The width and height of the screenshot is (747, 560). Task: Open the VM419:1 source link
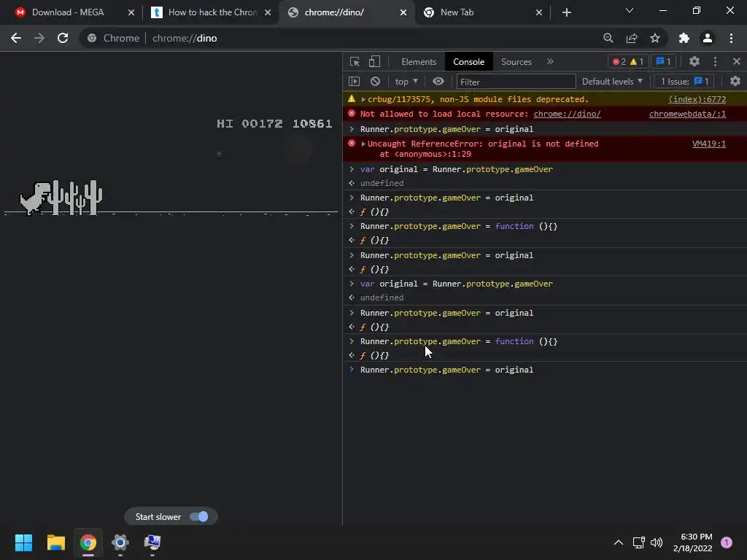click(709, 144)
